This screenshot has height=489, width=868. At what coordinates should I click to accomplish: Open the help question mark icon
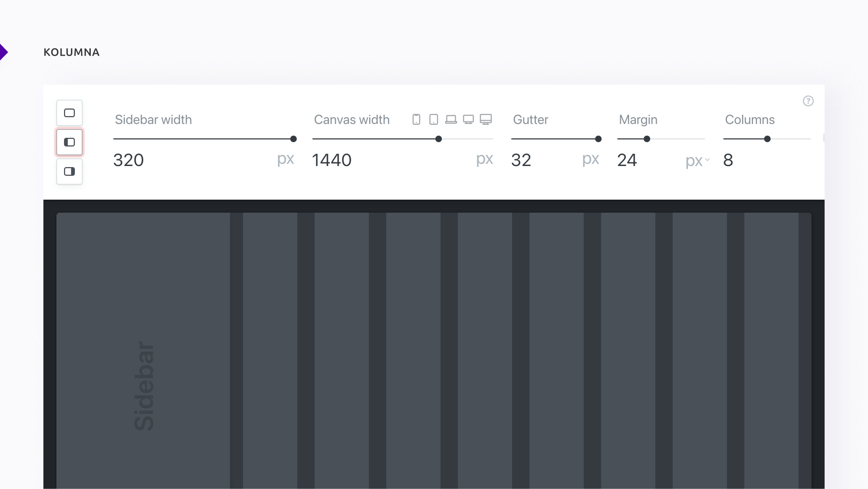click(x=808, y=101)
